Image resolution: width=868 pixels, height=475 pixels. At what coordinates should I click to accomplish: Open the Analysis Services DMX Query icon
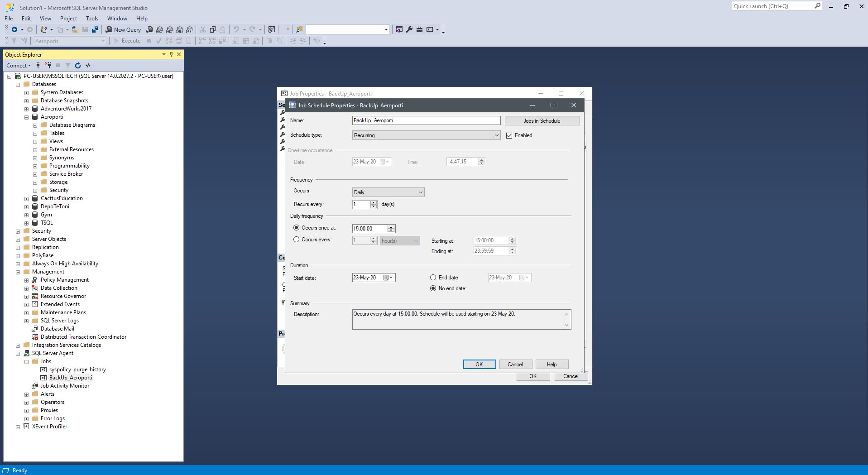pos(169,29)
